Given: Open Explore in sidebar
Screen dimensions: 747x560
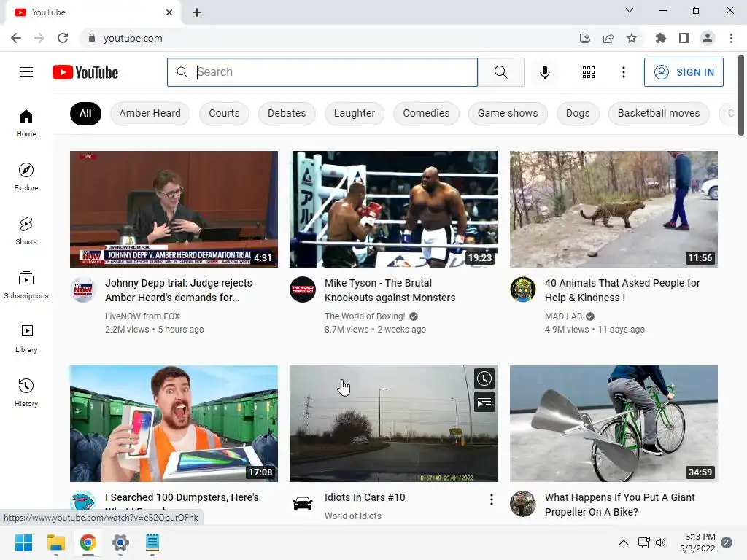Looking at the screenshot, I should (x=26, y=177).
